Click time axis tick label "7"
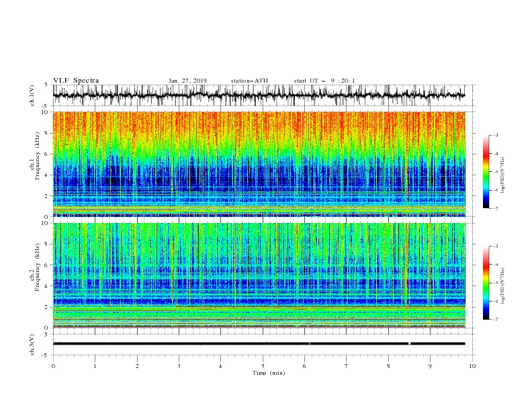This screenshot has width=532, height=411. 347,366
